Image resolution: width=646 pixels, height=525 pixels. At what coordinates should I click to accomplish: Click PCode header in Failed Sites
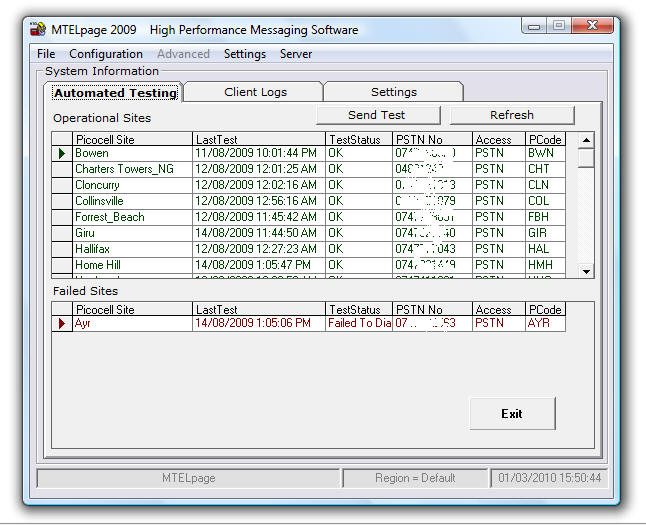pyautogui.click(x=545, y=309)
